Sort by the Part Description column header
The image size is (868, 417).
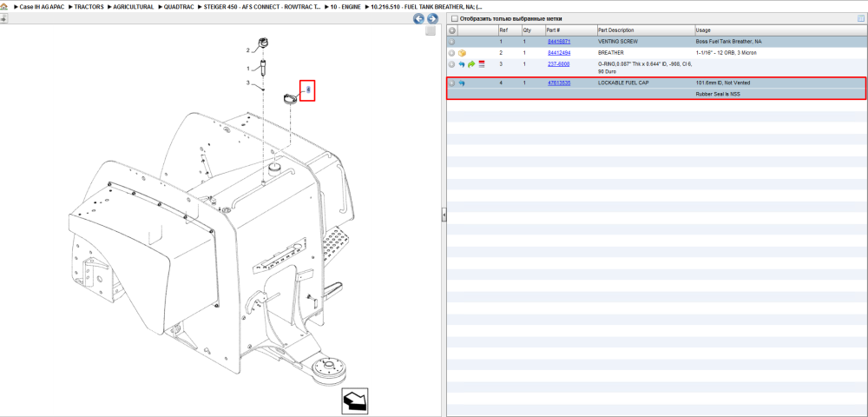[x=646, y=30]
